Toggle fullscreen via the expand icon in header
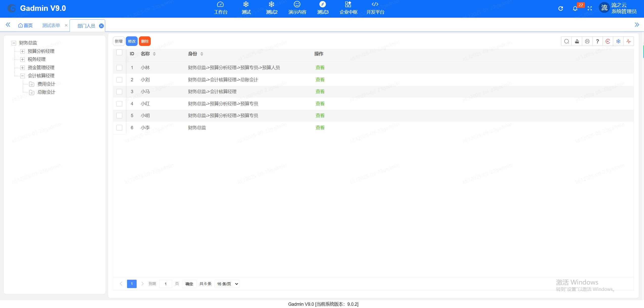This screenshot has height=308, width=644. click(x=590, y=8)
